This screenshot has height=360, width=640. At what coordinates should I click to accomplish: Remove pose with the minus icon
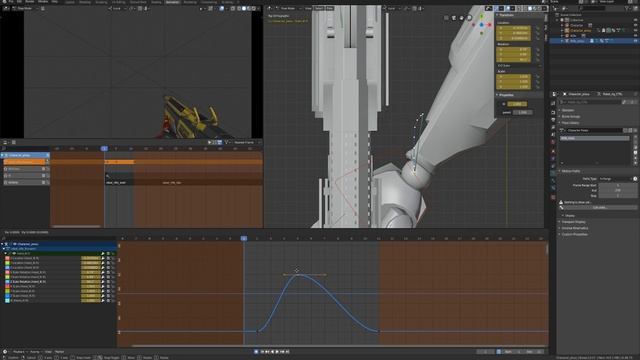(x=636, y=143)
